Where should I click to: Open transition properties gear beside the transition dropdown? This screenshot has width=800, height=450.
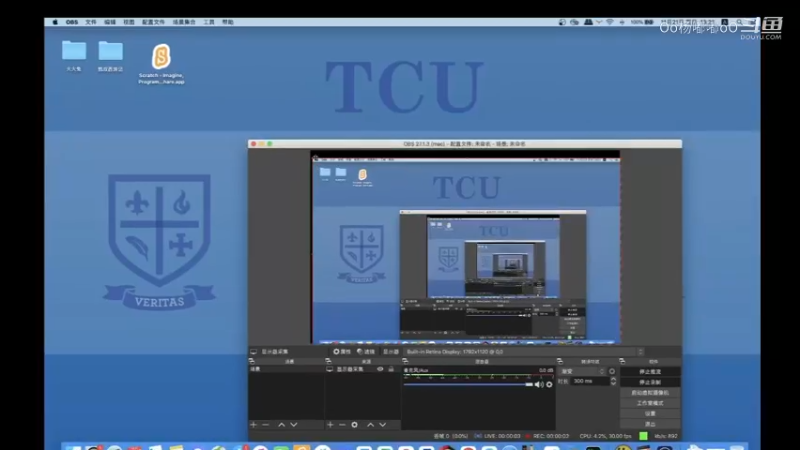click(x=612, y=371)
